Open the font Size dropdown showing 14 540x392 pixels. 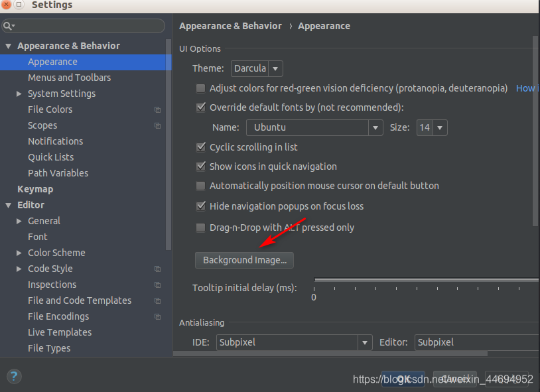coord(432,127)
